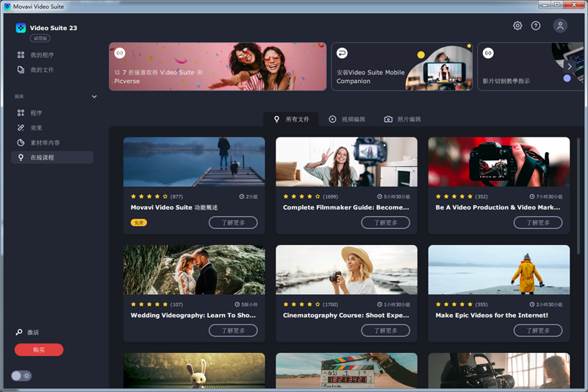Click the Make Epic Videos course title
The height and width of the screenshot is (392, 588).
pyautogui.click(x=492, y=315)
